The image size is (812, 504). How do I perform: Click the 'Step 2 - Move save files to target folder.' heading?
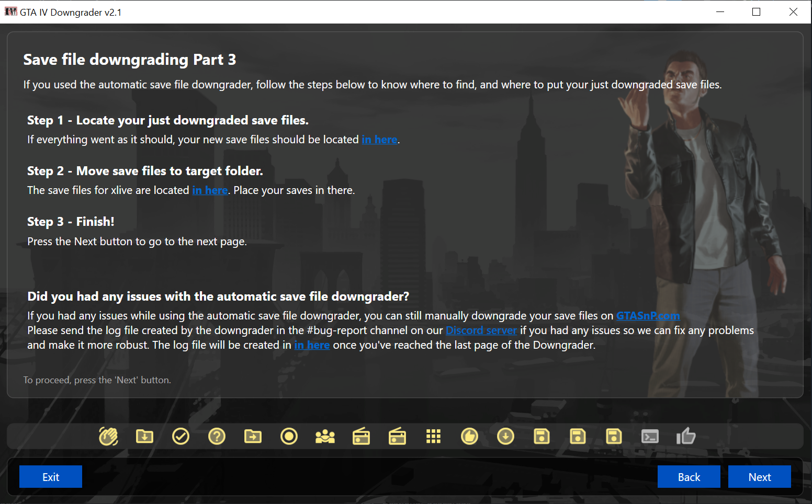click(x=145, y=171)
